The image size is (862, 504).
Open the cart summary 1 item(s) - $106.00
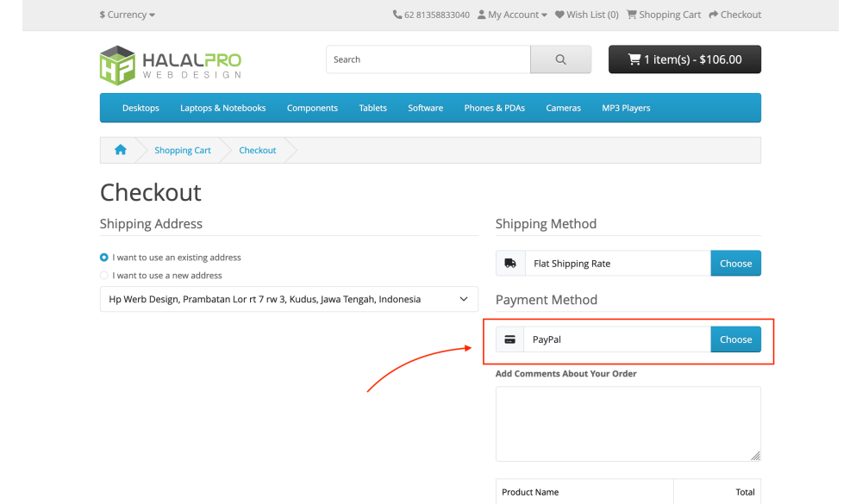[684, 59]
